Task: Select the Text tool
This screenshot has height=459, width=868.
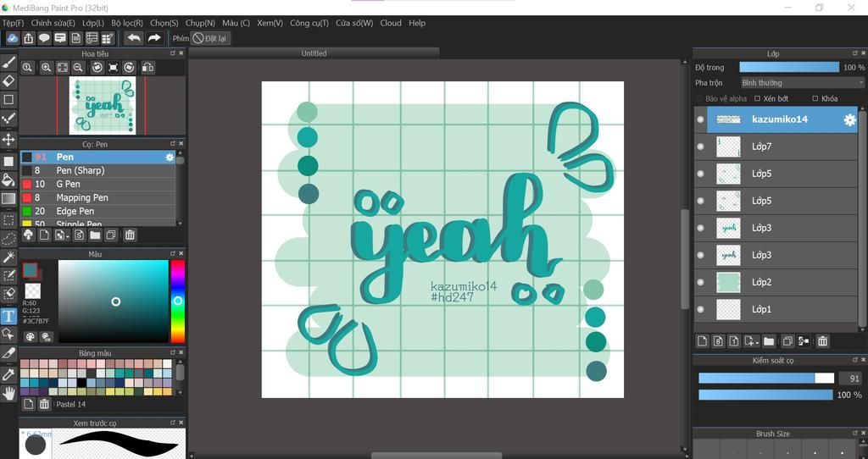Action: [x=8, y=317]
